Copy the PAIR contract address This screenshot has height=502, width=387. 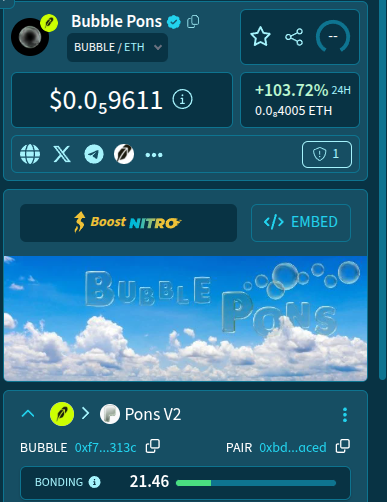click(x=343, y=446)
